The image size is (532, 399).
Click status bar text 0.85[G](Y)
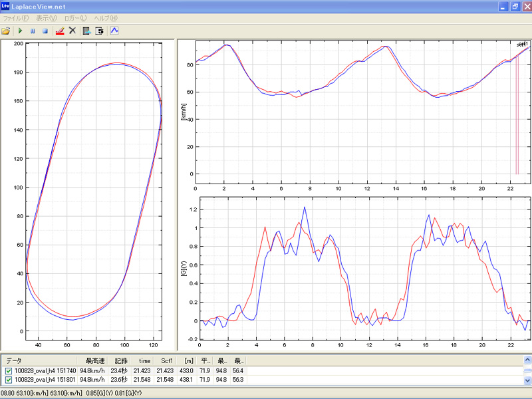[98, 393]
